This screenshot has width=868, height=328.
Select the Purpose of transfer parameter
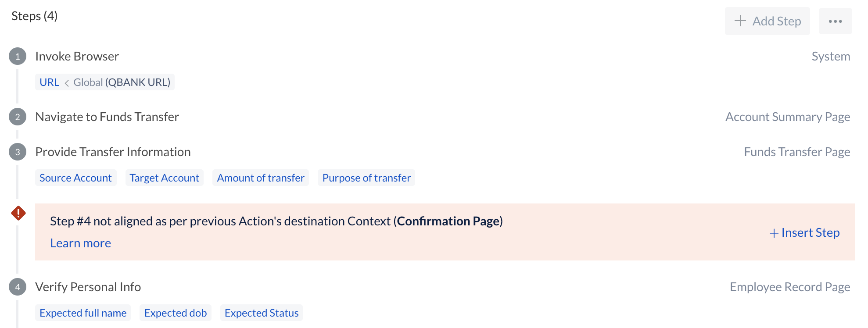pos(366,178)
